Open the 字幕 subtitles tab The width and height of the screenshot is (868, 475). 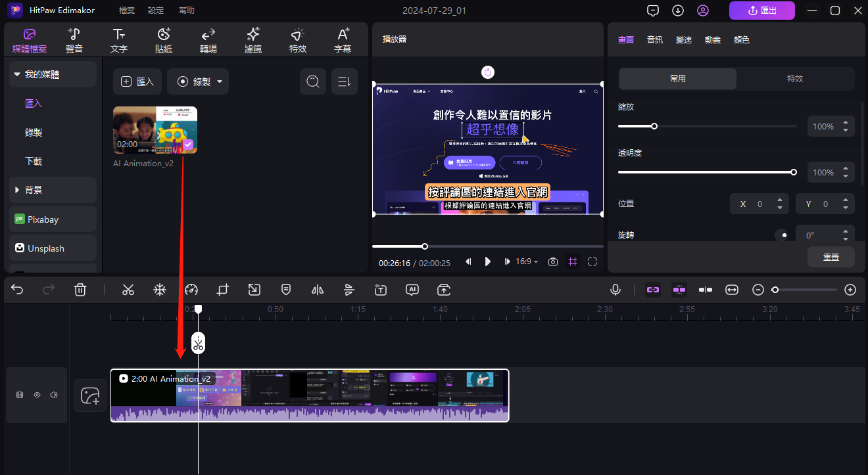click(343, 41)
